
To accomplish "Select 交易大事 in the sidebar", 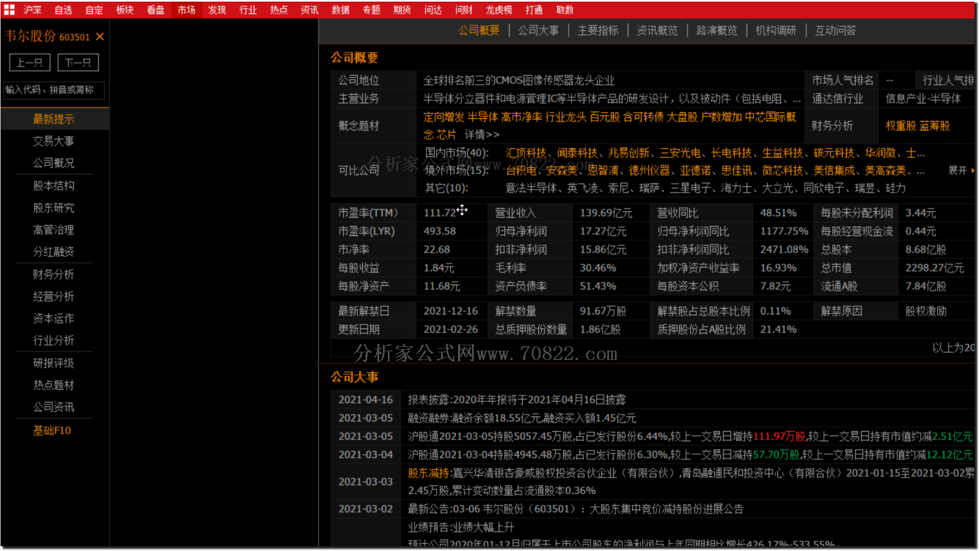I will click(x=54, y=141).
